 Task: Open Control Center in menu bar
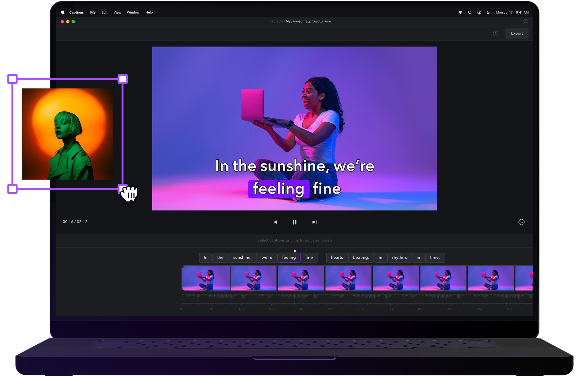[489, 12]
